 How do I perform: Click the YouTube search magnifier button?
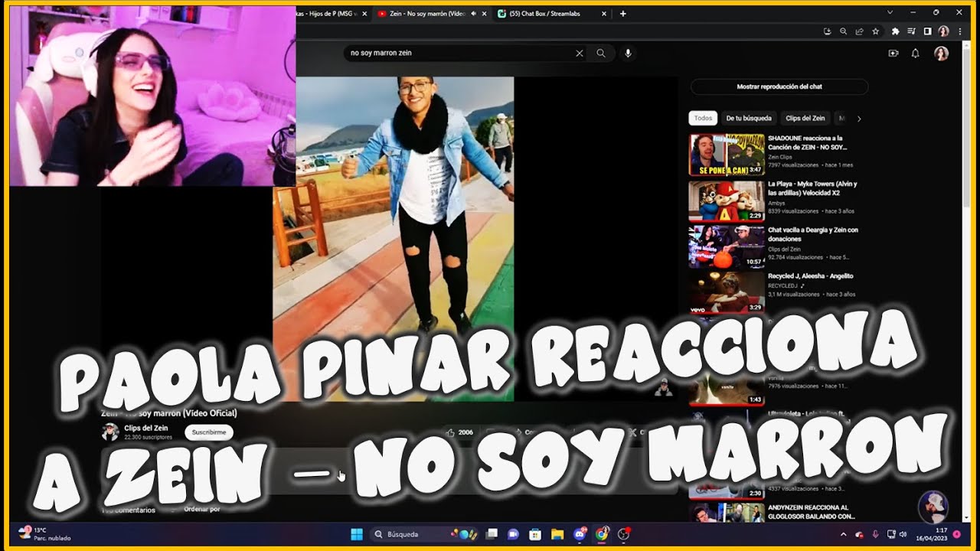click(x=601, y=53)
